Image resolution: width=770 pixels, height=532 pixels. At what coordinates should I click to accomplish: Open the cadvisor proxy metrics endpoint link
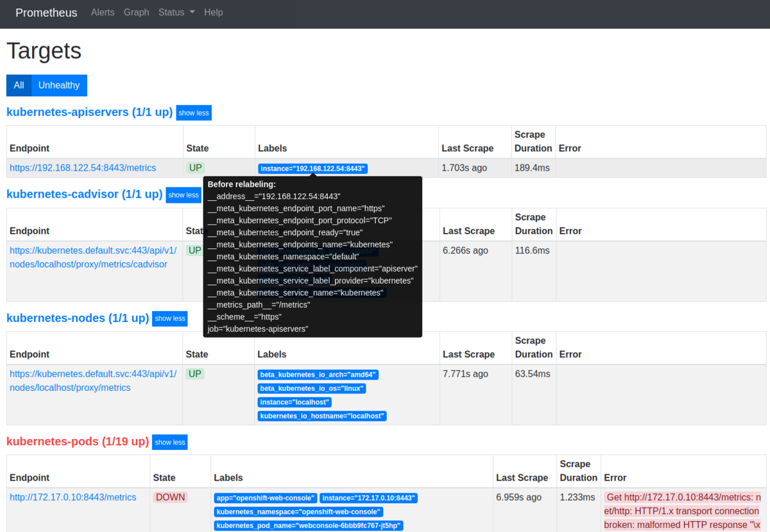(93, 257)
